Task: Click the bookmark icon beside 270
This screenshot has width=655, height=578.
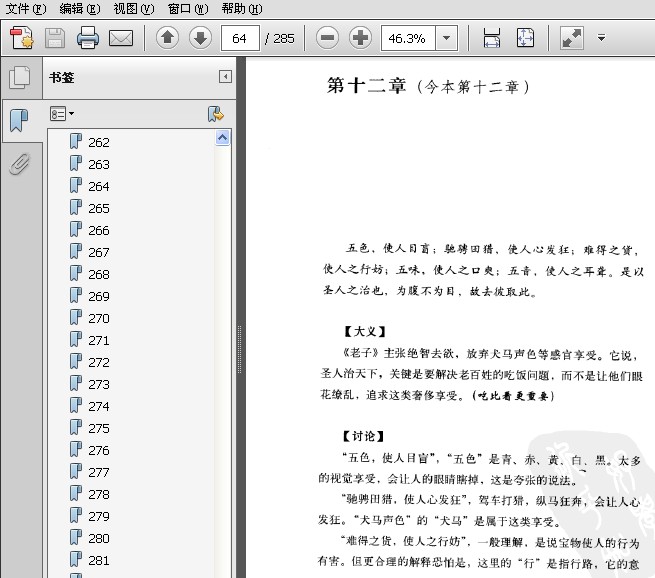Action: [x=76, y=317]
